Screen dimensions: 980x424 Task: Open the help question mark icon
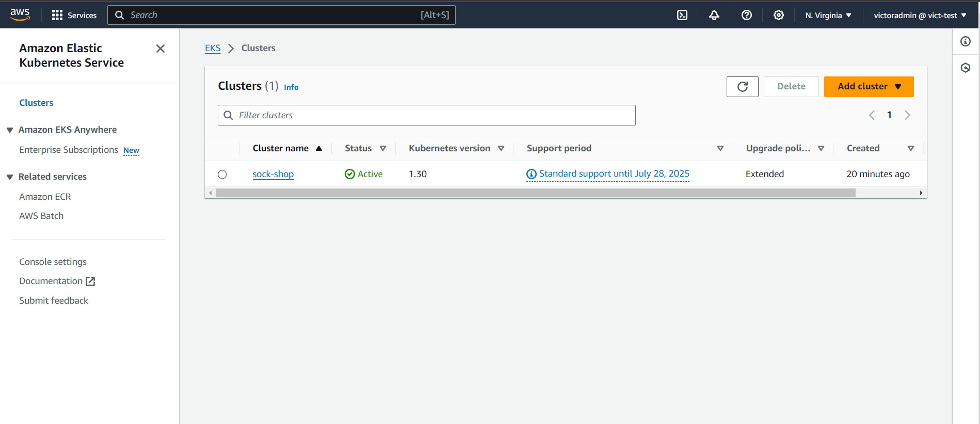(x=746, y=15)
